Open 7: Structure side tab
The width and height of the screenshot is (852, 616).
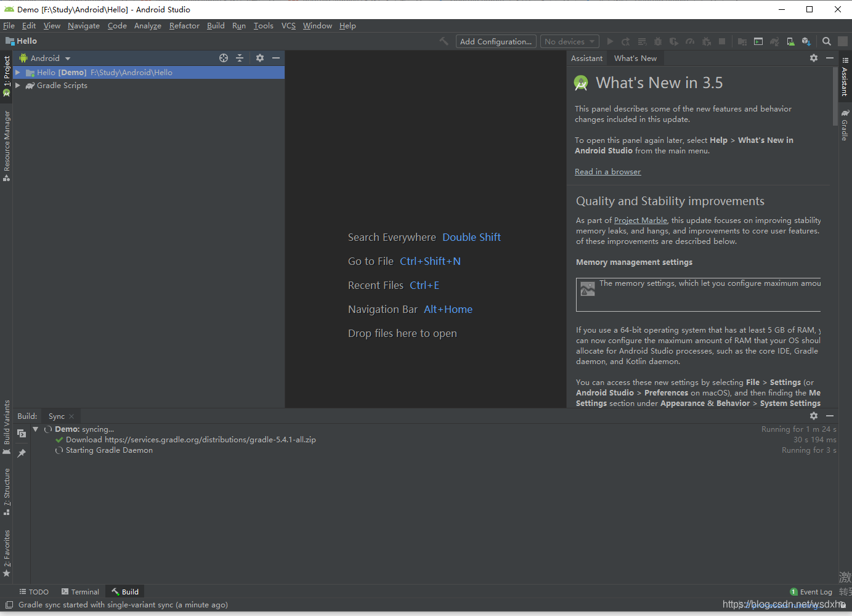(x=7, y=492)
